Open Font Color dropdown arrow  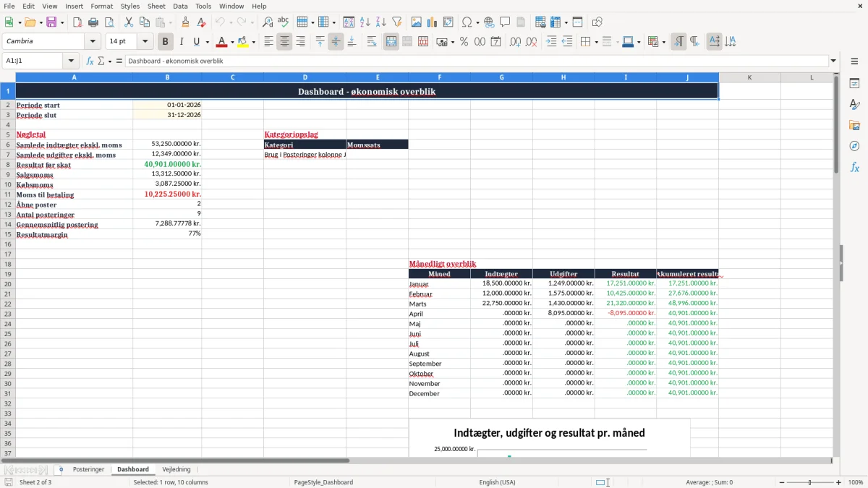[x=232, y=42]
